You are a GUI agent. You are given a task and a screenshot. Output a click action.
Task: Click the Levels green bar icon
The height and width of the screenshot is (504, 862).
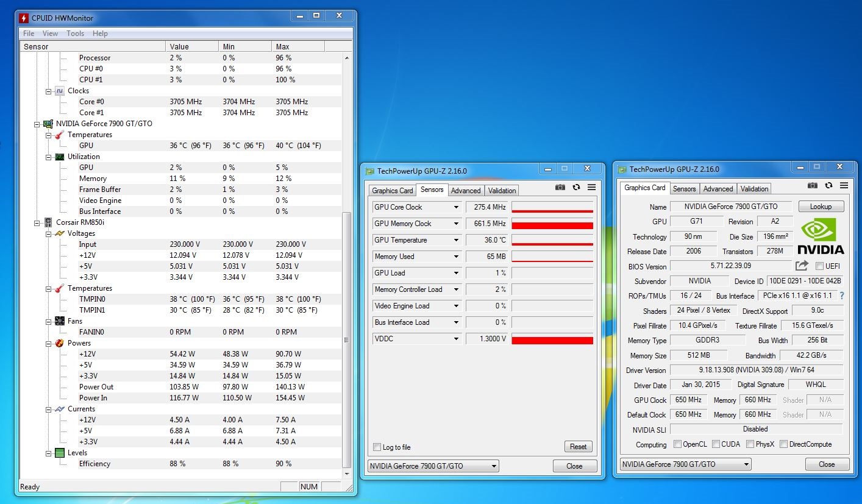[x=59, y=453]
